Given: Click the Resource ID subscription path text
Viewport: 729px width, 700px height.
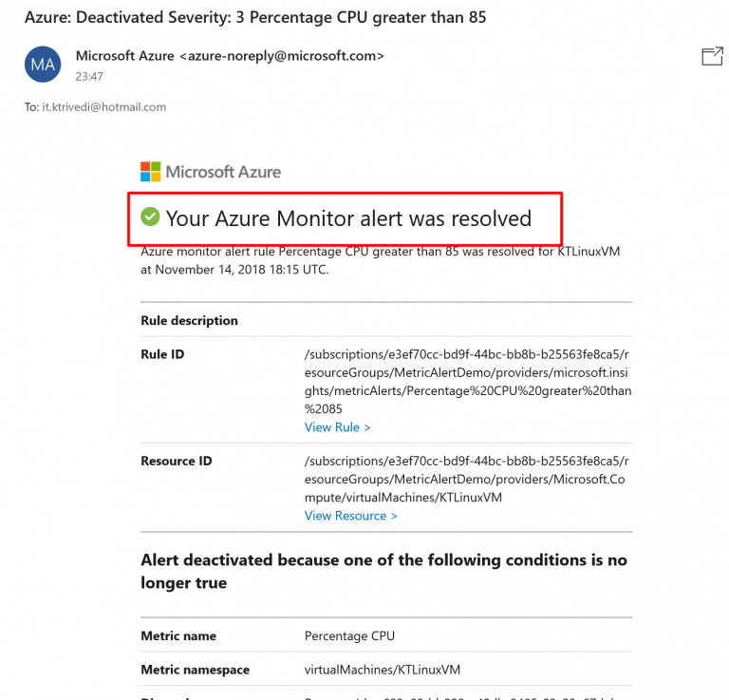Looking at the screenshot, I should coord(467,479).
